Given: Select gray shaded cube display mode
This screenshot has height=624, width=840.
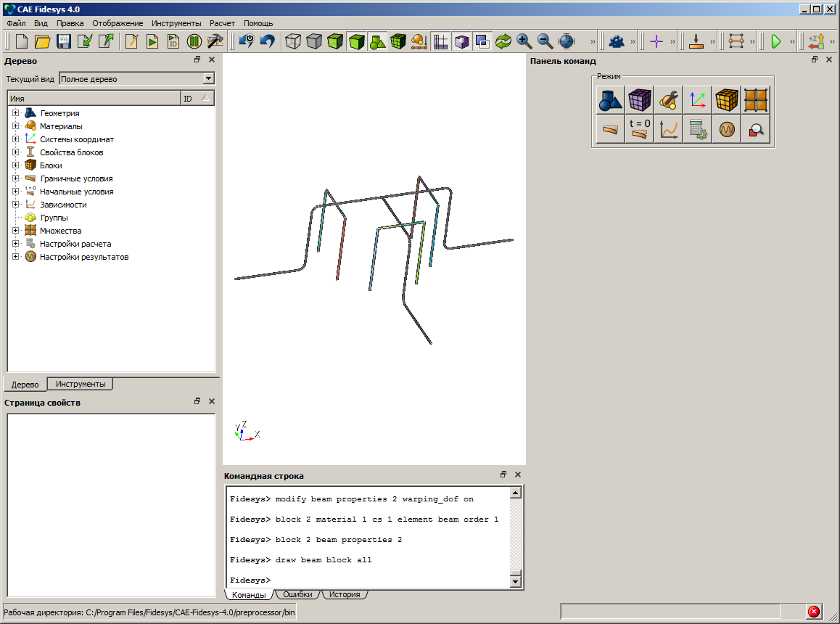Looking at the screenshot, I should pos(314,41).
